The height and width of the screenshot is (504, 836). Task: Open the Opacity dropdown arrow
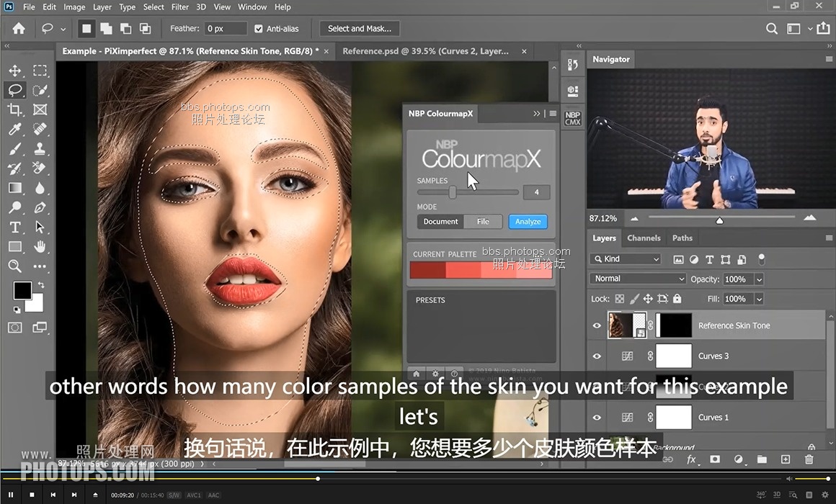point(759,279)
